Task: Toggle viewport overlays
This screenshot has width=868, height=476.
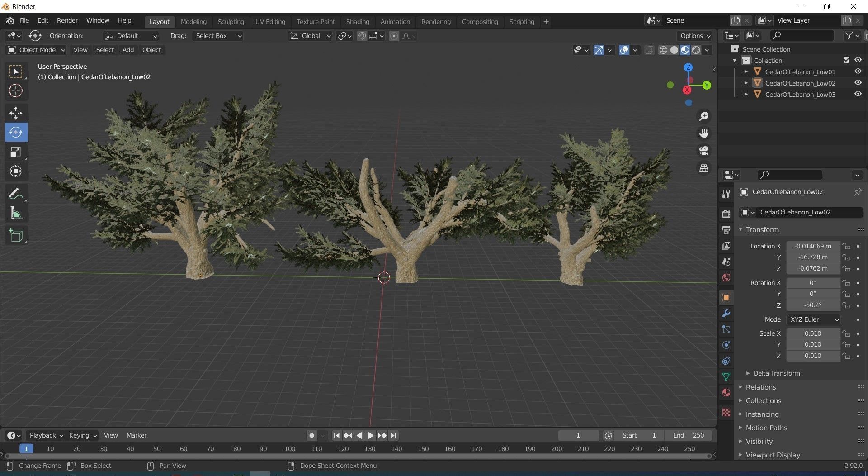Action: pyautogui.click(x=624, y=50)
